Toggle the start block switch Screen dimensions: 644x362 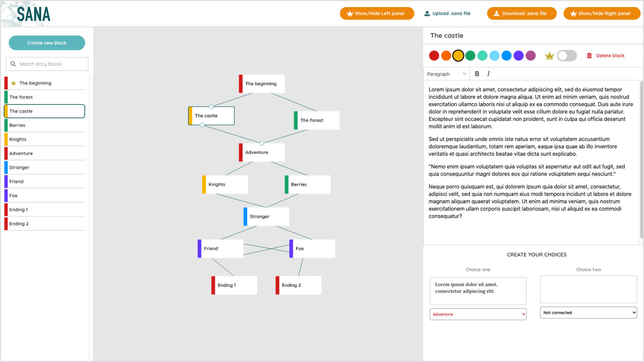coord(567,56)
